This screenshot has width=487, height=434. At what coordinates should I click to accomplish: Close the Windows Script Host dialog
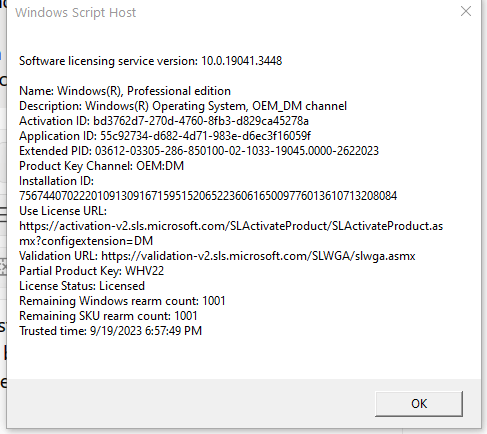tap(466, 11)
